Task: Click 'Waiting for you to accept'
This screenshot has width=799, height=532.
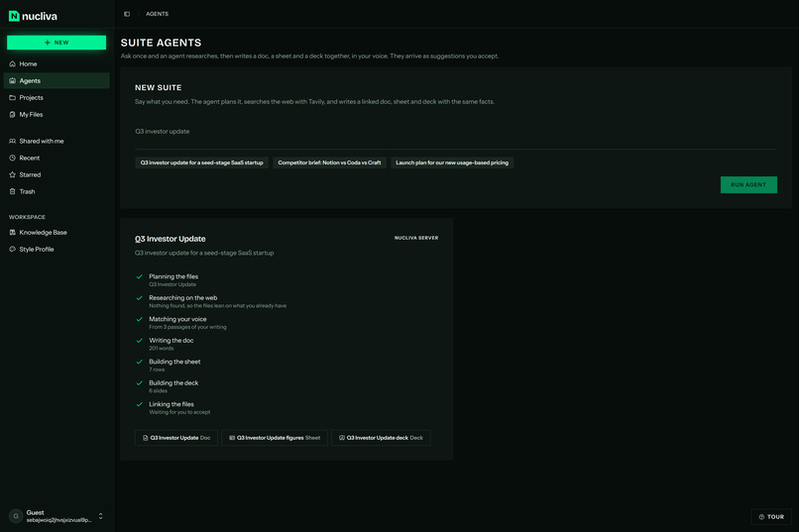Action: coord(179,412)
